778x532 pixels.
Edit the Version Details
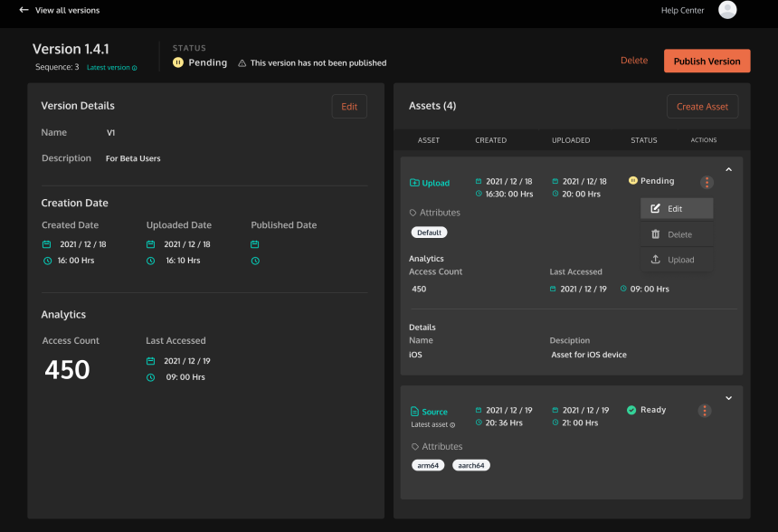[x=349, y=107]
